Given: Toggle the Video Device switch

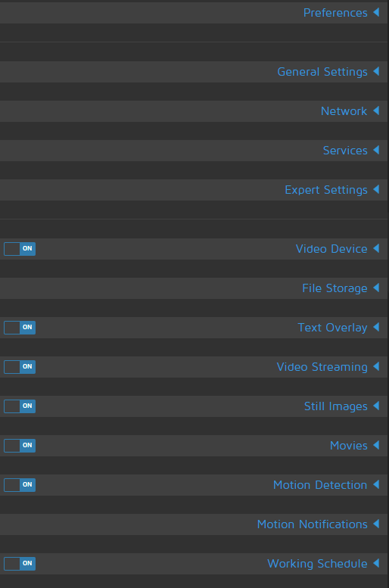Looking at the screenshot, I should coord(20,249).
